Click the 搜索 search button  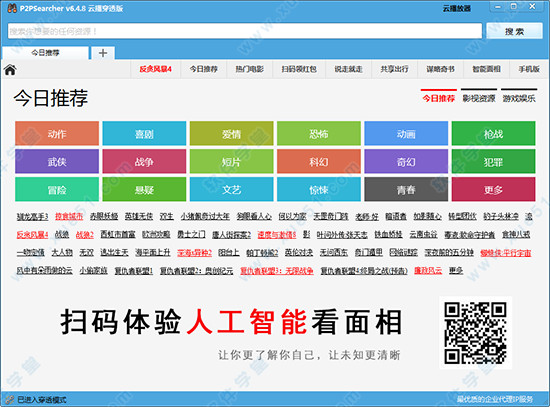click(x=514, y=31)
